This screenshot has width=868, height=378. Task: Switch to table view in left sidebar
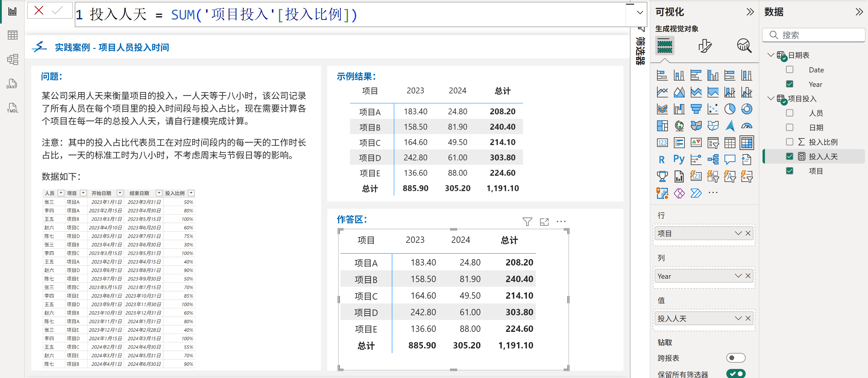12,35
